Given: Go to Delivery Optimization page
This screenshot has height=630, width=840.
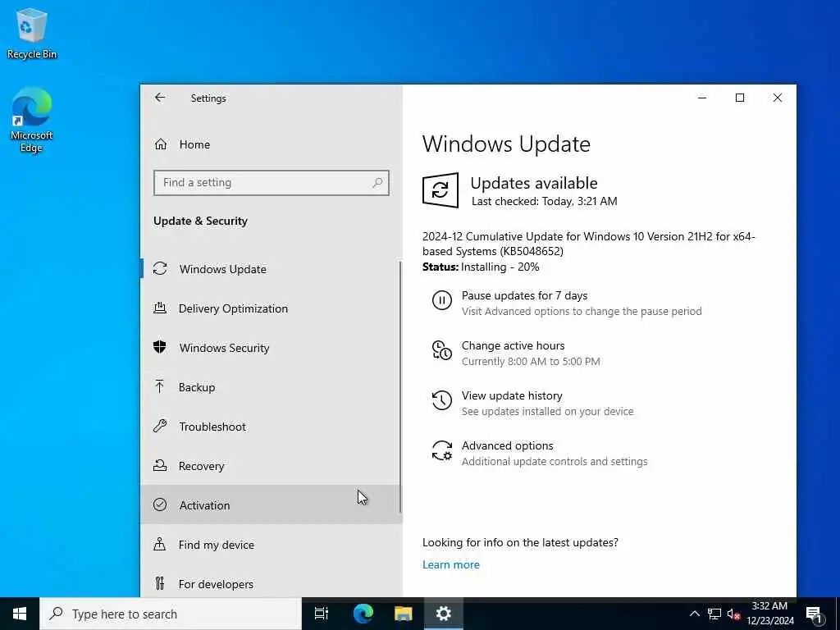Looking at the screenshot, I should 271,308.
